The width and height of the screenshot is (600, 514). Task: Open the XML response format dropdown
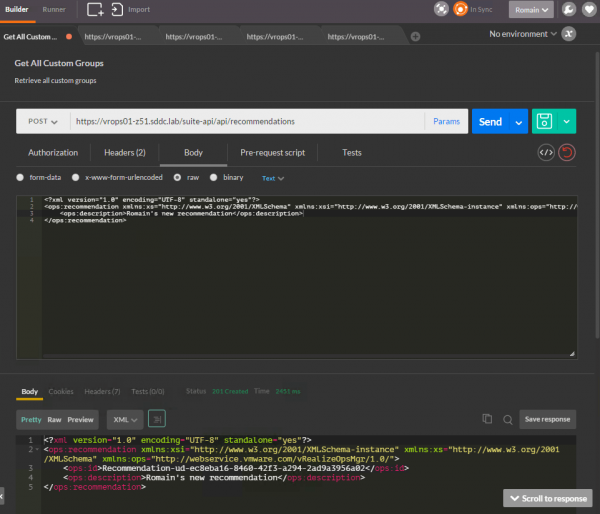point(125,419)
